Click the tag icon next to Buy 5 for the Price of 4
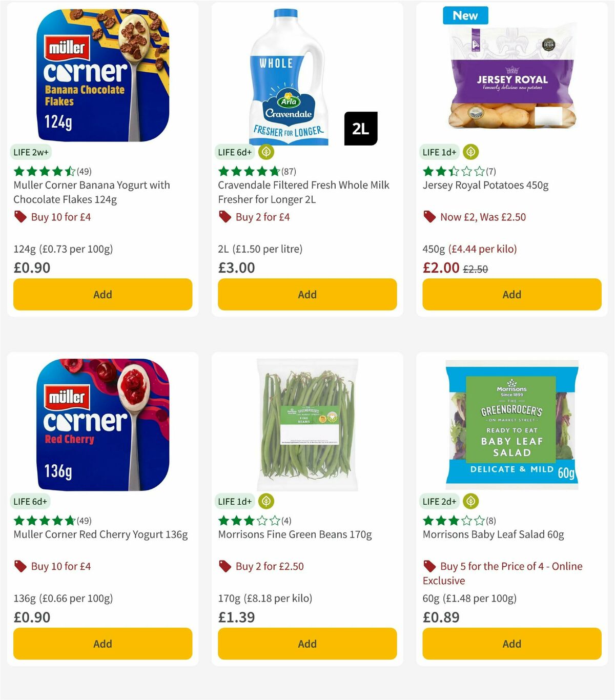The width and height of the screenshot is (615, 700). coord(429,566)
